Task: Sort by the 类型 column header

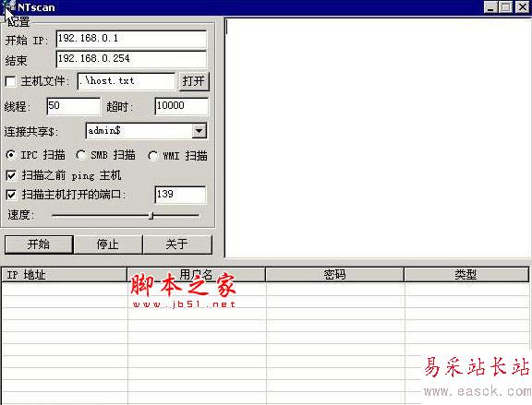Action: 466,275
